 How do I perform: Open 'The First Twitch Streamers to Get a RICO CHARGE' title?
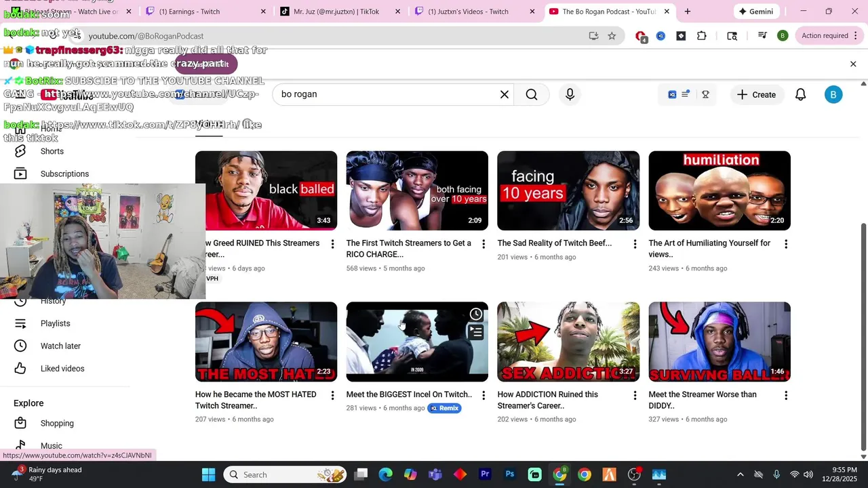[x=408, y=249]
